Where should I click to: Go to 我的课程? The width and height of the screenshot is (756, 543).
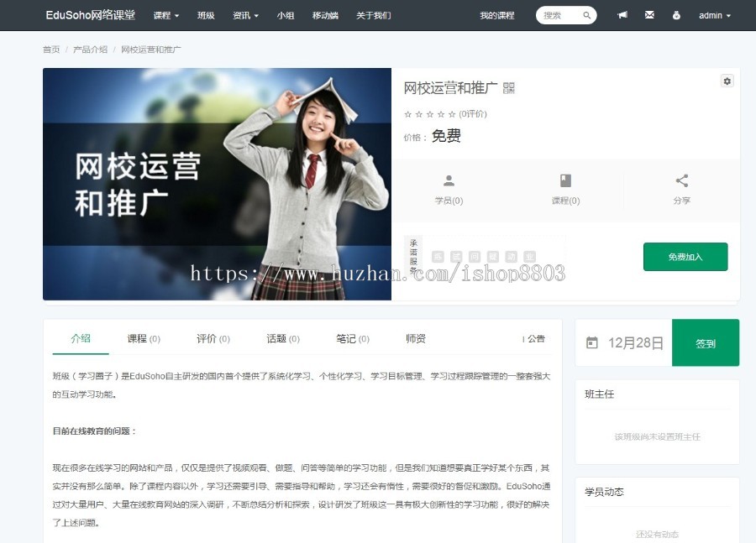click(497, 15)
